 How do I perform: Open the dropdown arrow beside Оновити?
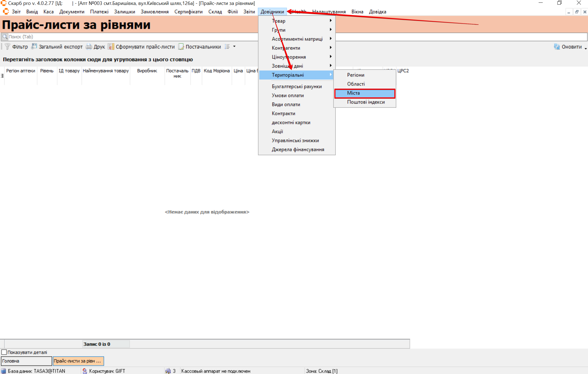tap(586, 48)
